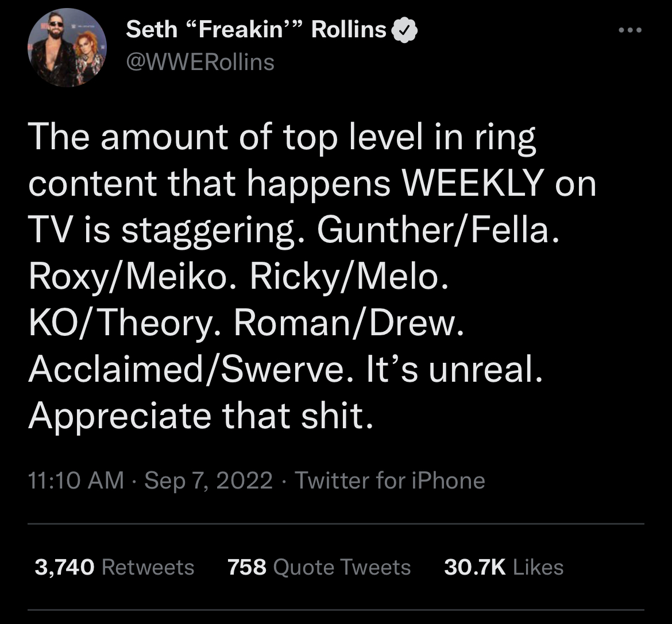Viewport: 672px width, 624px height.
Task: Click the Sep 7, 2022 date
Action: tap(208, 480)
